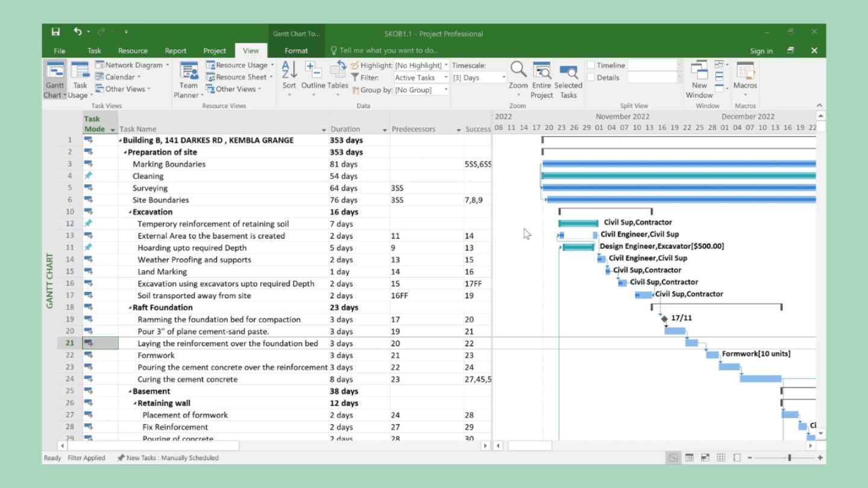Click the zoom in plus in status bar

point(820,458)
